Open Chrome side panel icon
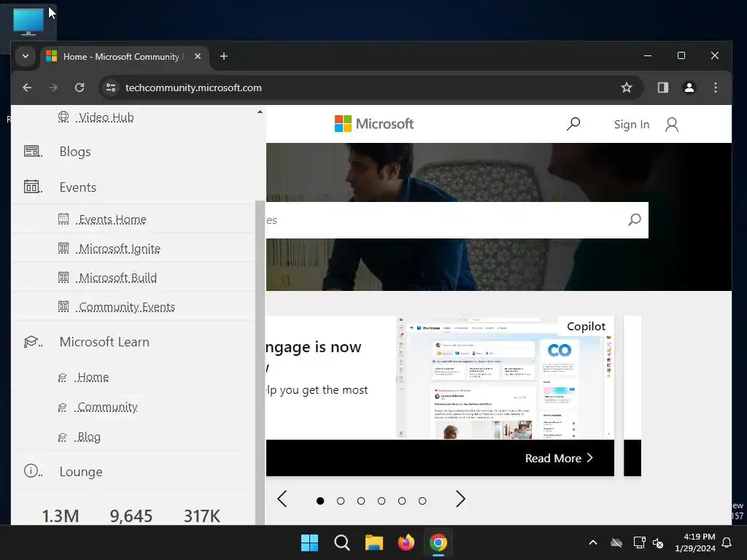The width and height of the screenshot is (747, 560). pos(662,87)
